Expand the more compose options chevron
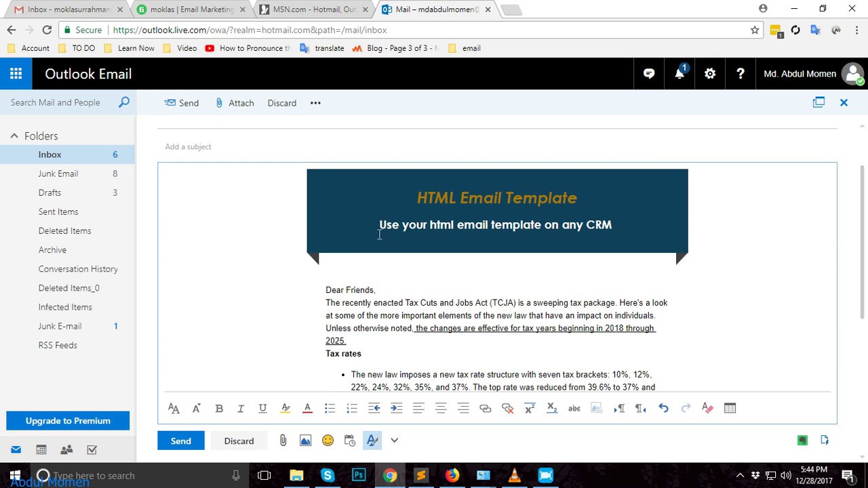868x488 pixels. tap(394, 441)
